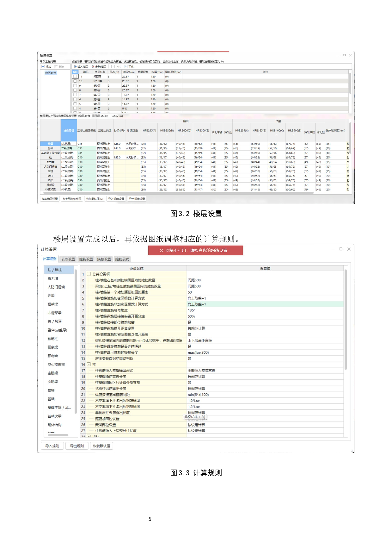Check the 首层 box for floor 11

75,77
